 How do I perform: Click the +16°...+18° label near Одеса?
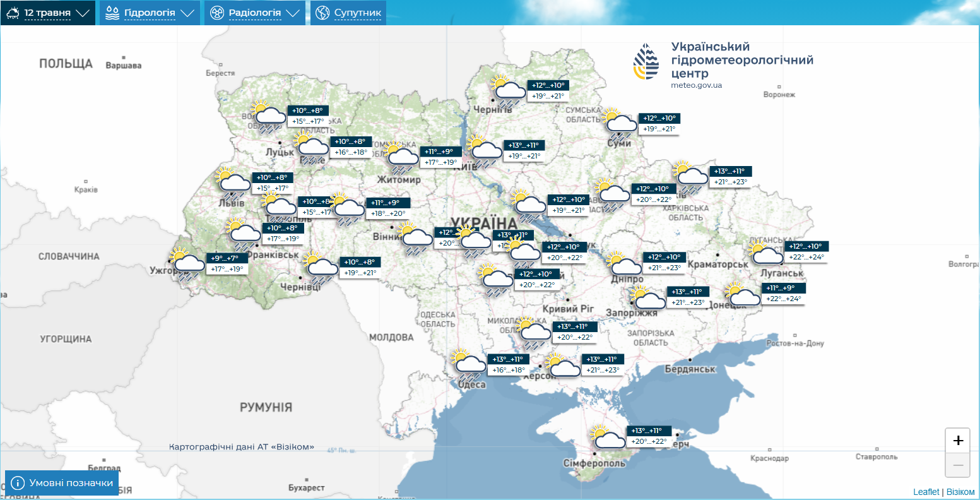pyautogui.click(x=509, y=370)
